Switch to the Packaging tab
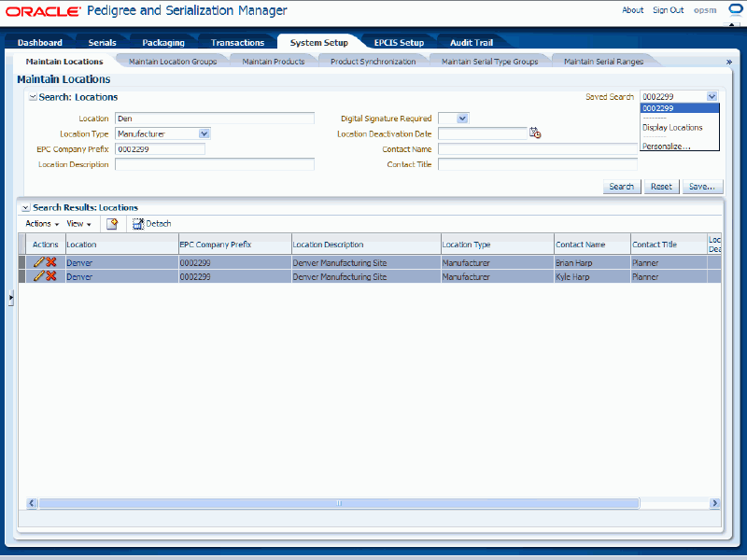The width and height of the screenshot is (747, 560). click(163, 42)
